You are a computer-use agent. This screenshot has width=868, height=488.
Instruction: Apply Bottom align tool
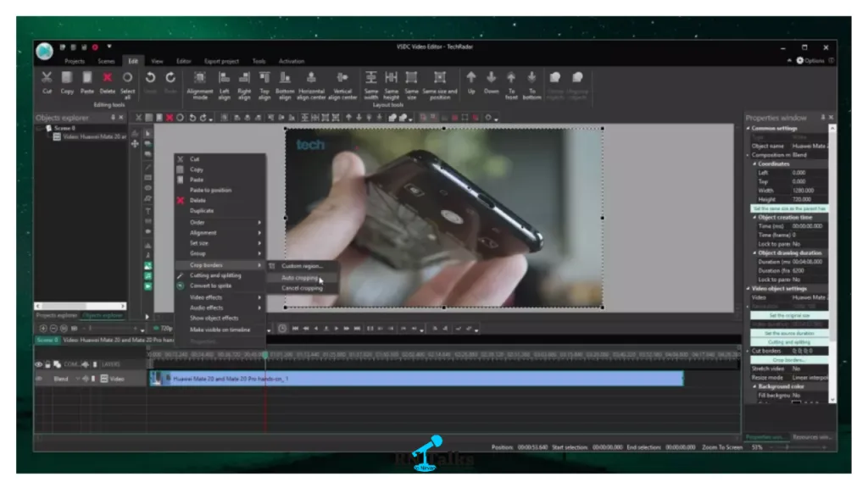pyautogui.click(x=285, y=77)
